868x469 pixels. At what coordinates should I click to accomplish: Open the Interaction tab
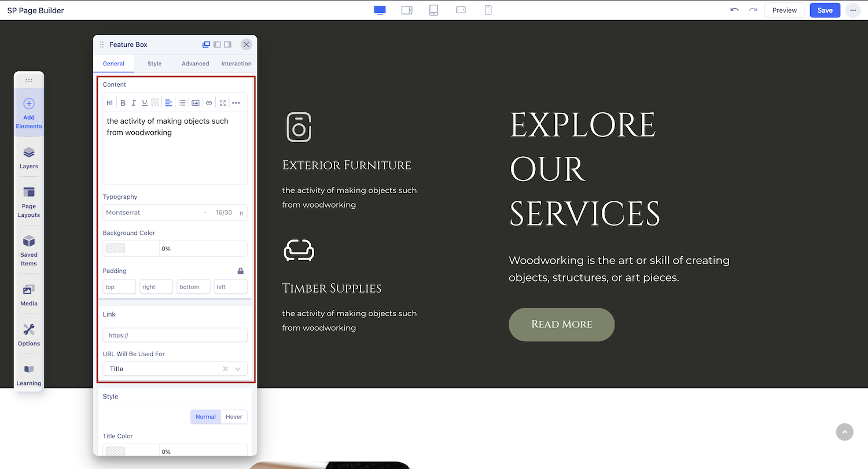(x=236, y=64)
